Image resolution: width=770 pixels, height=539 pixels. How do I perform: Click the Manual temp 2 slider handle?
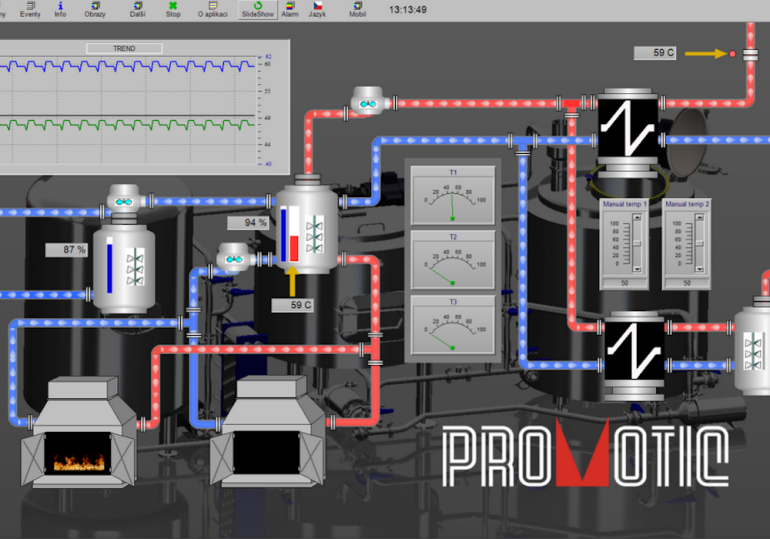point(700,241)
